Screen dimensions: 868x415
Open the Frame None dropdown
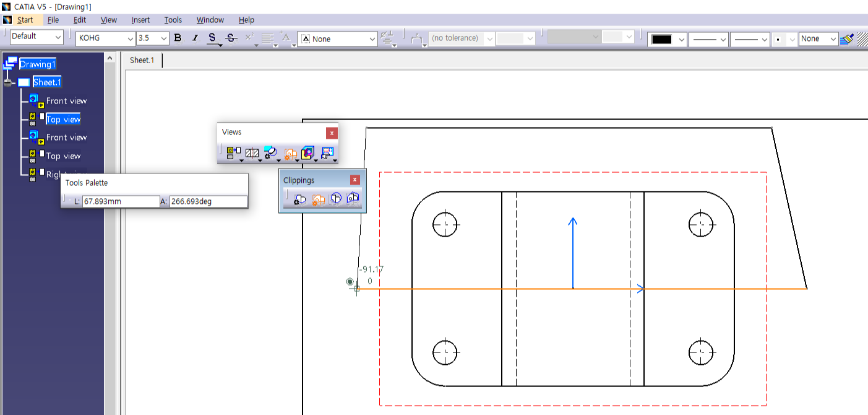point(337,38)
